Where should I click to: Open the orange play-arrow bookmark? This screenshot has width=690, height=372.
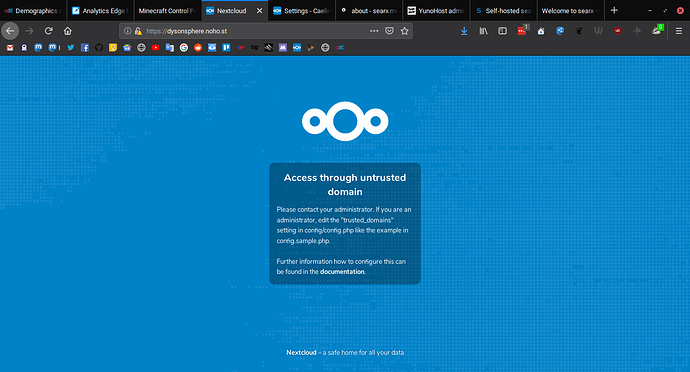[x=311, y=48]
